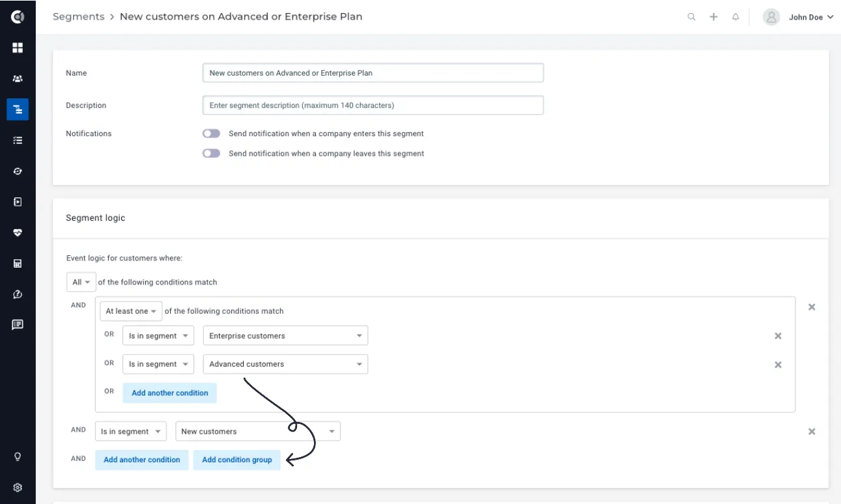This screenshot has width=841, height=504.
Task: Click 'Add another condition' beside Add condition group
Action: coord(142,460)
